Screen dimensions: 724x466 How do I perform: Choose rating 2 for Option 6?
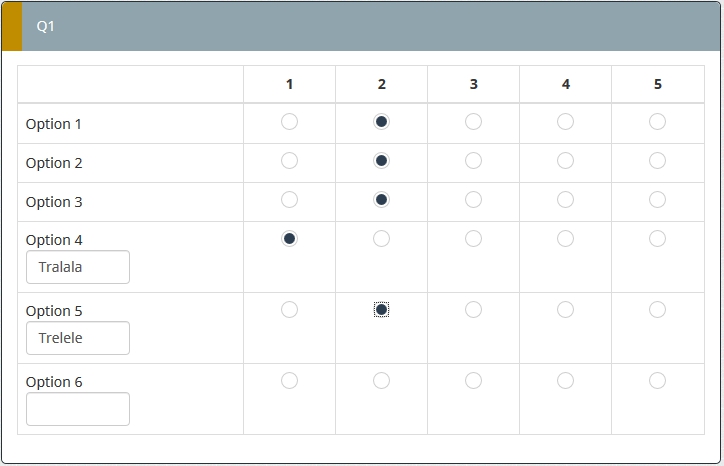click(381, 381)
